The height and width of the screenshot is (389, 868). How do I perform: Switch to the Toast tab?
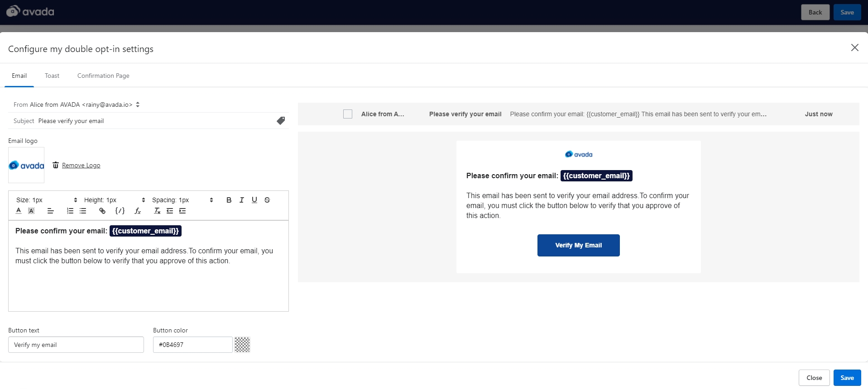(52, 76)
